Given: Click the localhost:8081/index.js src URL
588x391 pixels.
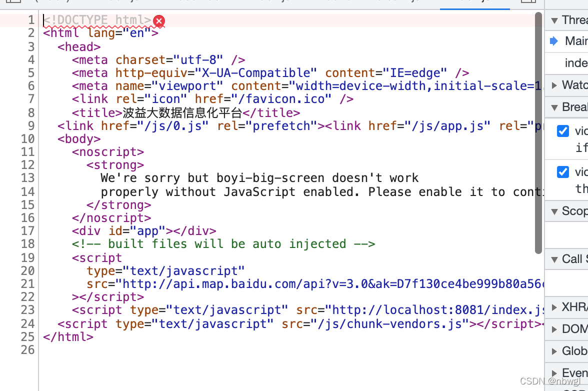Looking at the screenshot, I should 437,310.
